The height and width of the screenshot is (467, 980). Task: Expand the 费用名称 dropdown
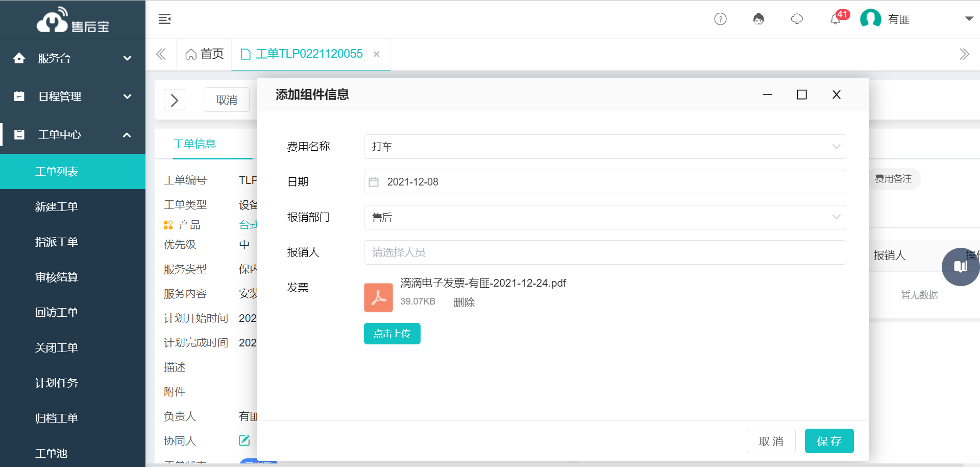pyautogui.click(x=836, y=147)
